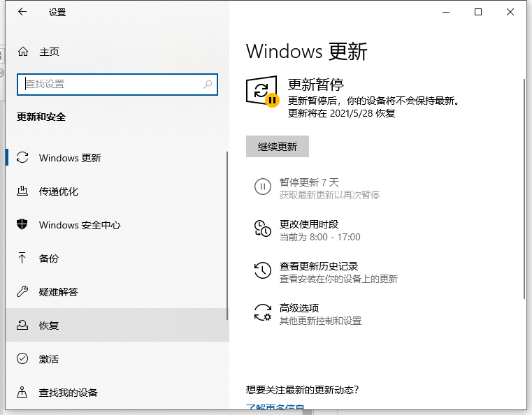The image size is (532, 415).
Task: Click the home icon beside 主页
Action: [23, 52]
